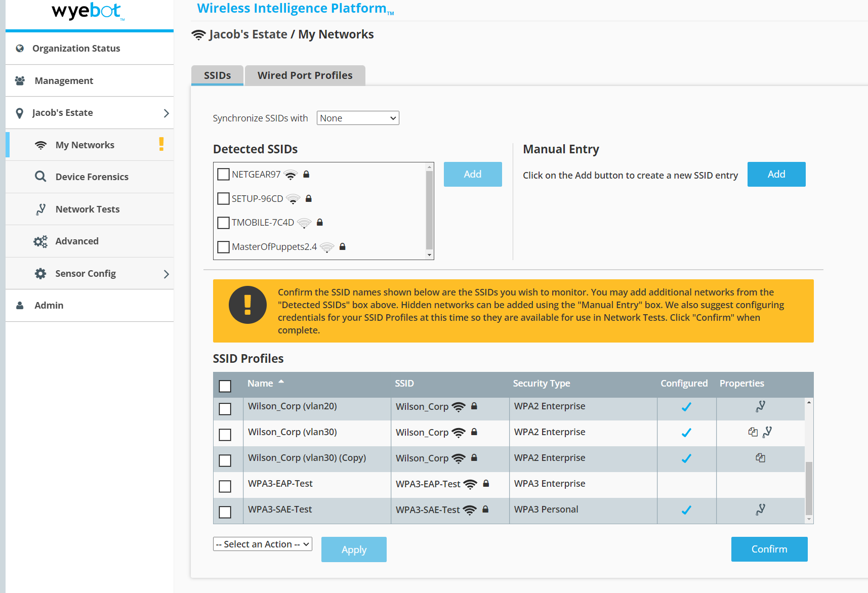
Task: Click copy icon in Wilson_Corp (vlan30) (Copy) row
Action: tap(760, 458)
